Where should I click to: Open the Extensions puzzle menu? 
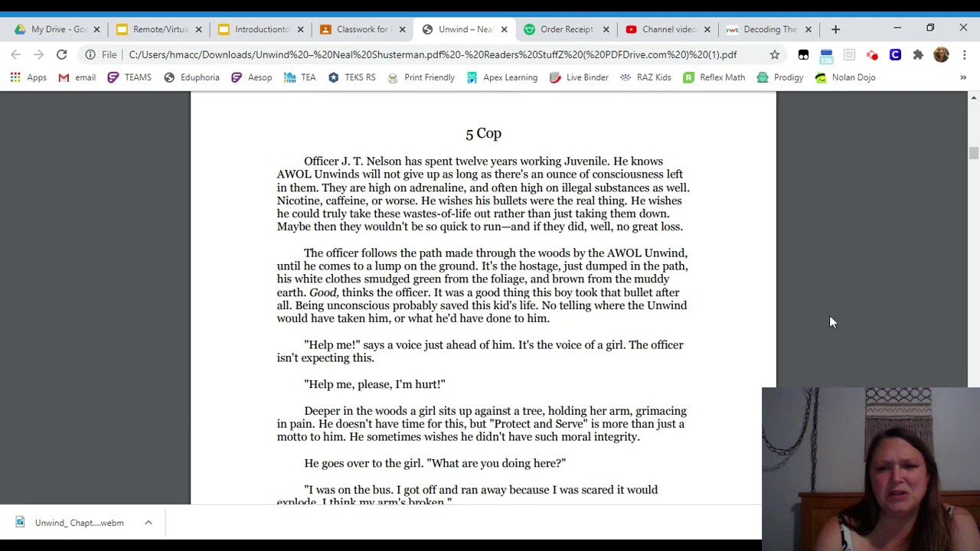(x=918, y=54)
